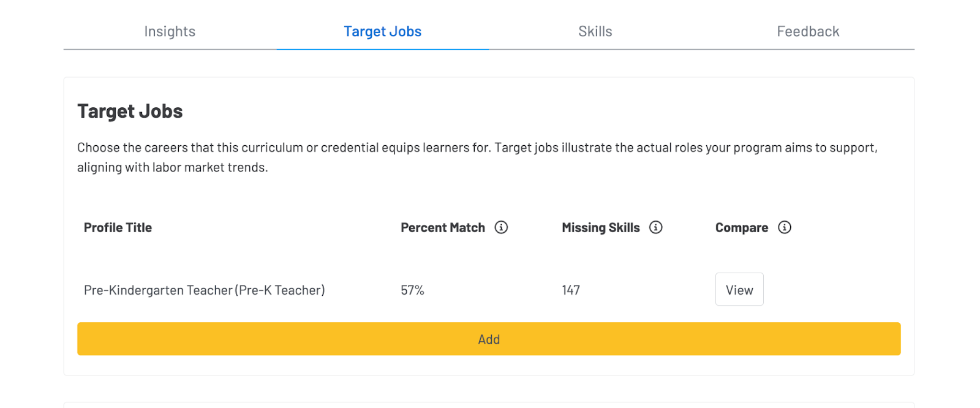Click the panel below the Add button

488,404
